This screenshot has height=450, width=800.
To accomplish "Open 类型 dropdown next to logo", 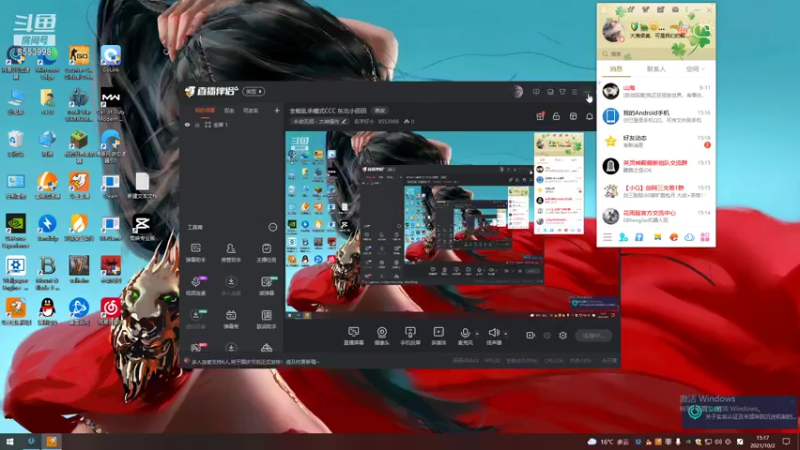I will click(254, 91).
